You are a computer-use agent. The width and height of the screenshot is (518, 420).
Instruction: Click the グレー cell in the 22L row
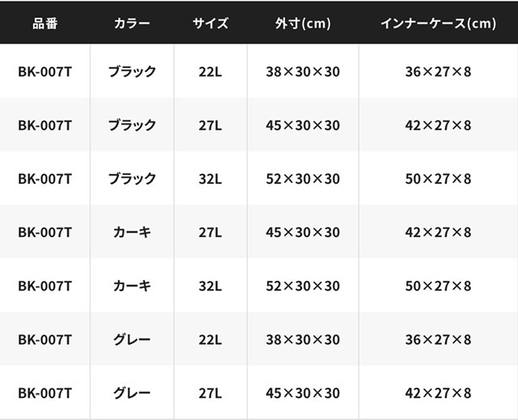click(132, 340)
